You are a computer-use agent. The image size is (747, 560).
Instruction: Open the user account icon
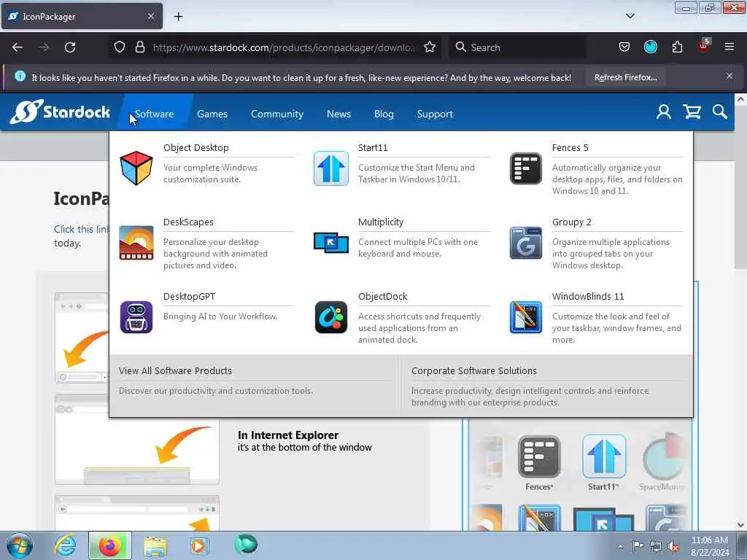664,112
